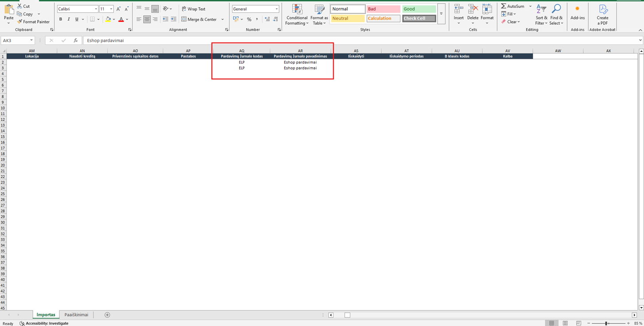This screenshot has width=644, height=326.
Task: Click the Paste clipboard icon
Action: click(x=8, y=9)
